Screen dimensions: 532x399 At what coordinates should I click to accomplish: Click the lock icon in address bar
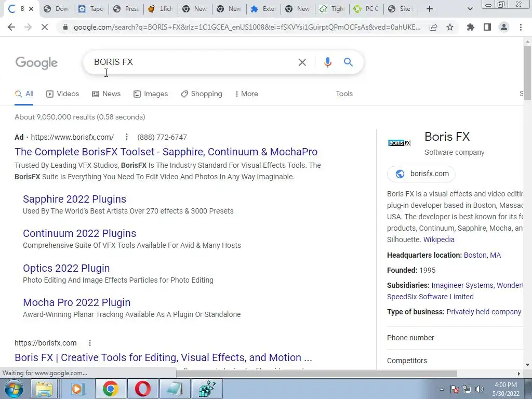coord(65,27)
